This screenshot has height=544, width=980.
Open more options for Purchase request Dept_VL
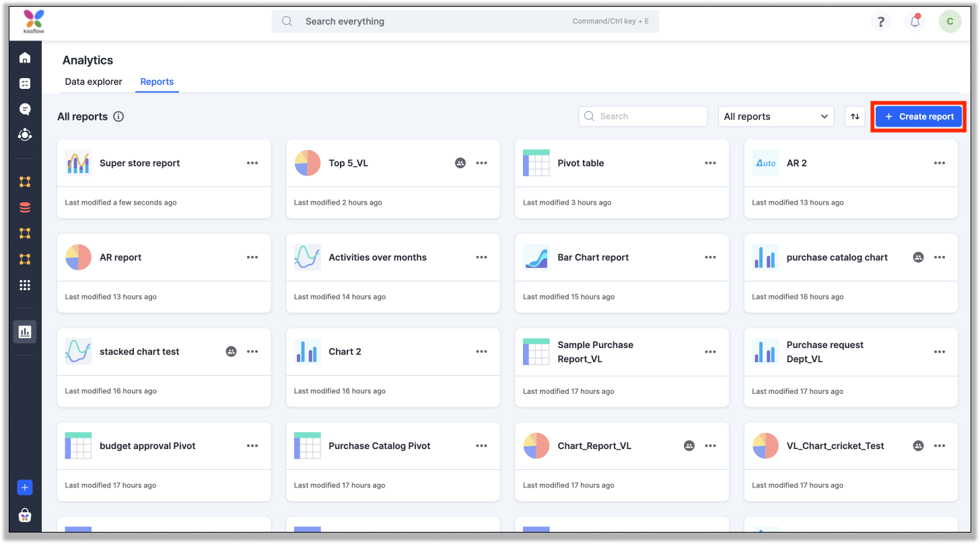(940, 351)
